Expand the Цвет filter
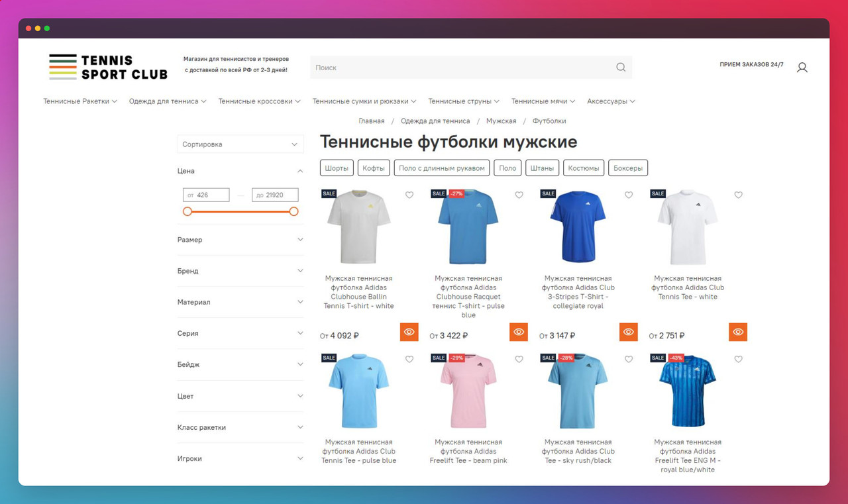The image size is (848, 504). click(x=240, y=396)
